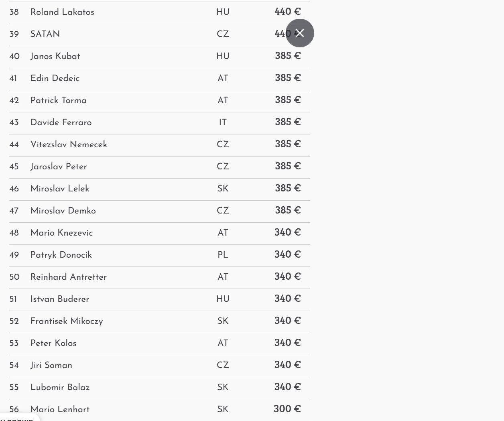The width and height of the screenshot is (504, 421).
Task: Click rank number 47 beside Miroslav Demko
Action: click(14, 211)
